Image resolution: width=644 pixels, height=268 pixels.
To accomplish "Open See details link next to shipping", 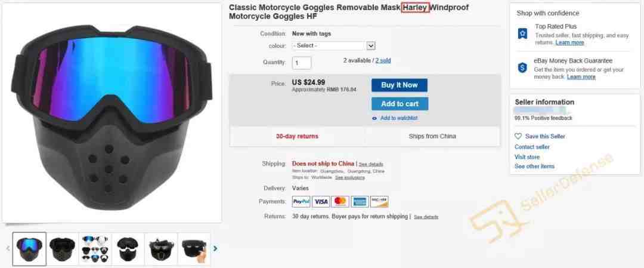I will pyautogui.click(x=371, y=164).
